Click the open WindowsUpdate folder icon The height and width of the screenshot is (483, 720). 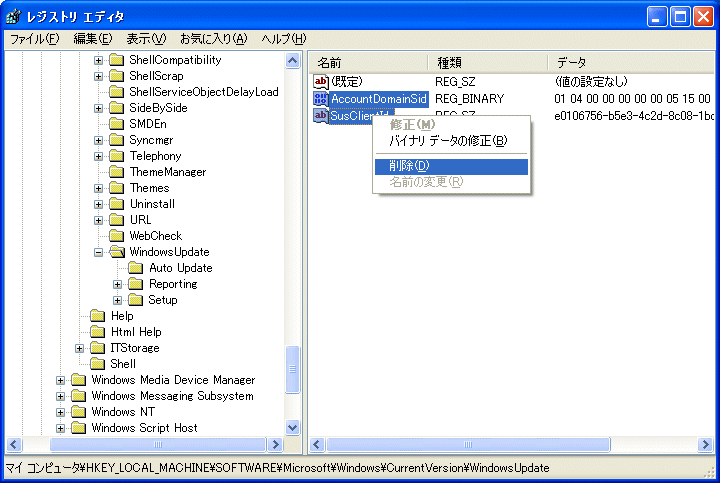tap(117, 252)
